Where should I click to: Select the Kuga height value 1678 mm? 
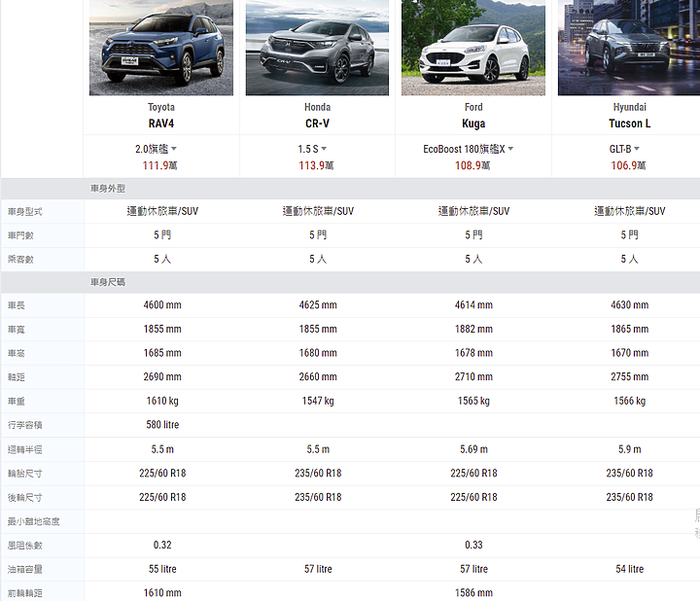point(473,353)
